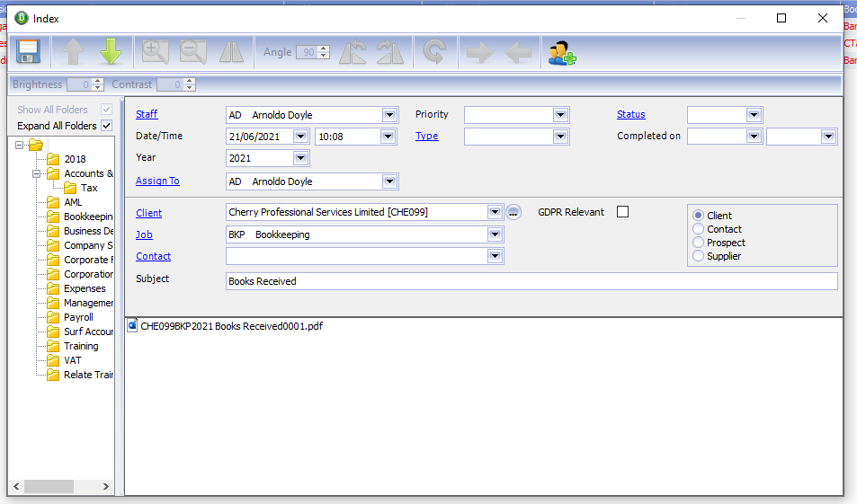This screenshot has width=857, height=504.
Task: Select the AML folder
Action: [73, 202]
